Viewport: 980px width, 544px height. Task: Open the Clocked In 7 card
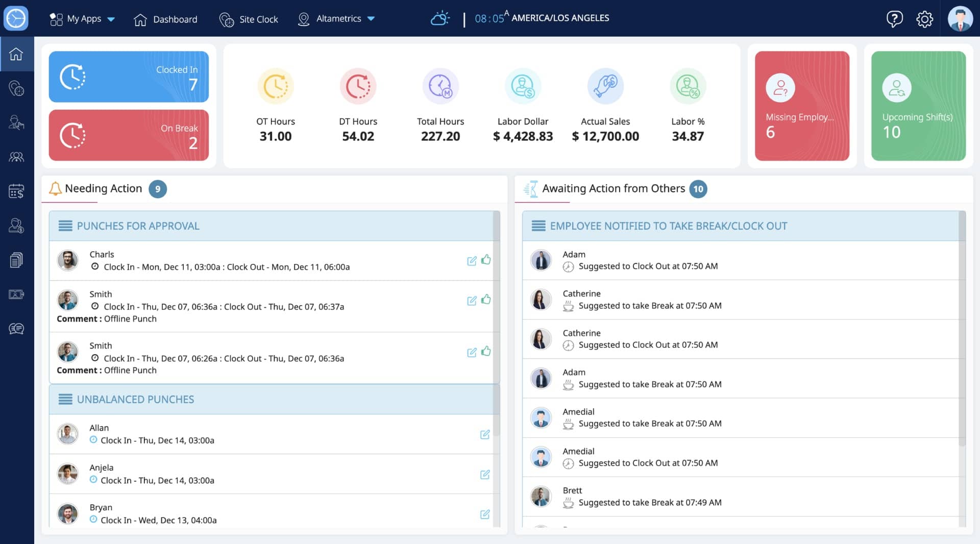[129, 77]
